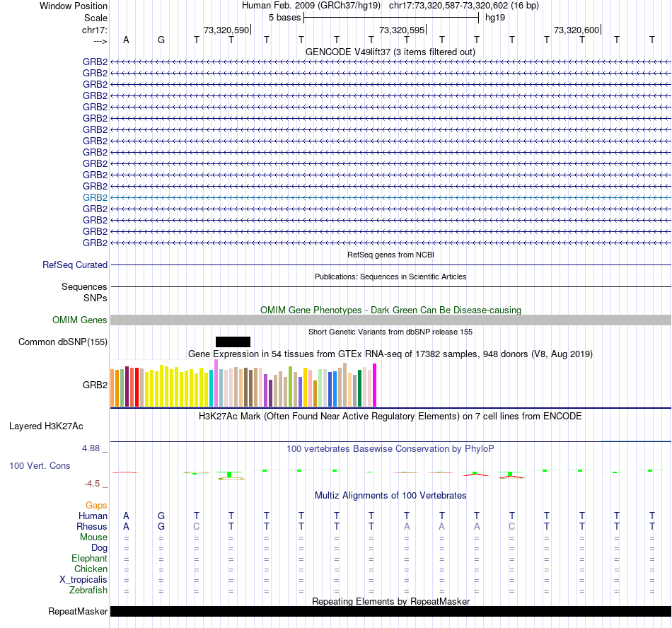
Task: Select the Human alignment row label
Action: point(93,516)
